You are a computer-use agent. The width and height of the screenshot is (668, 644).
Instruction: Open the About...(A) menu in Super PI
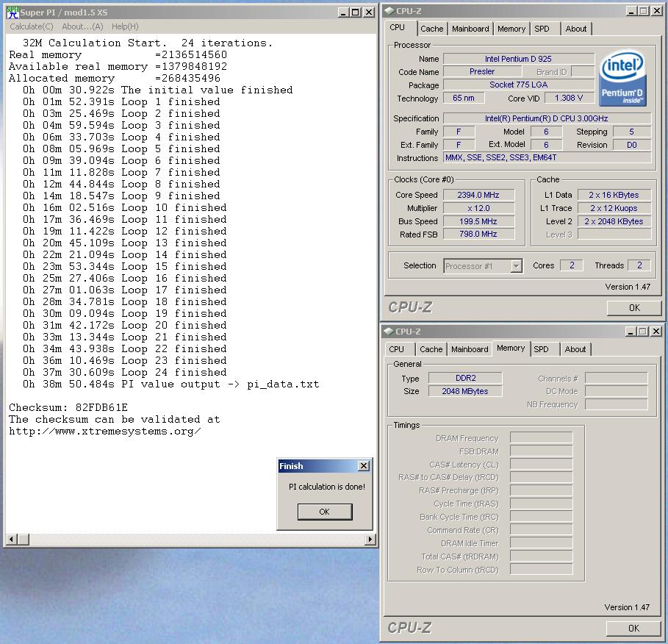pos(82,26)
